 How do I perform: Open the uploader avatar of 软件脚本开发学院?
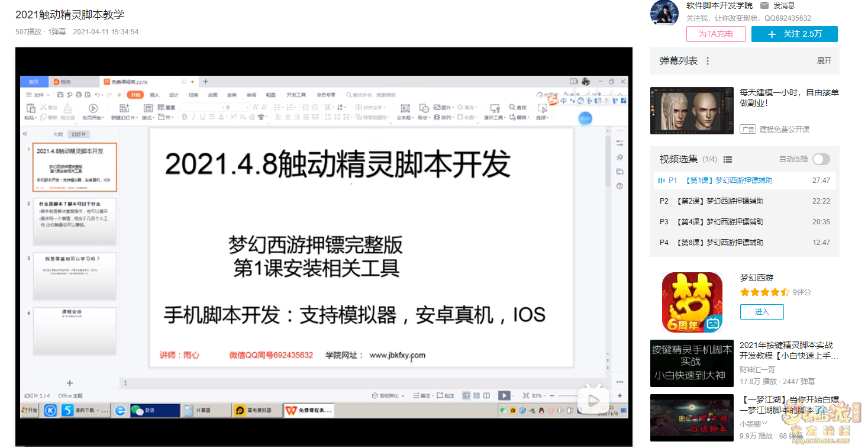pos(664,13)
